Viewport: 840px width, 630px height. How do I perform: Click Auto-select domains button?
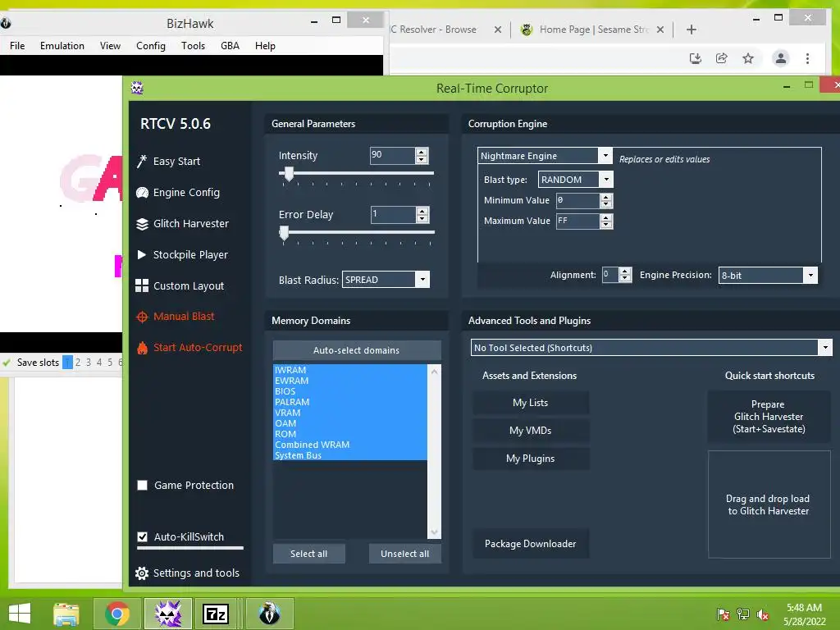tap(357, 349)
